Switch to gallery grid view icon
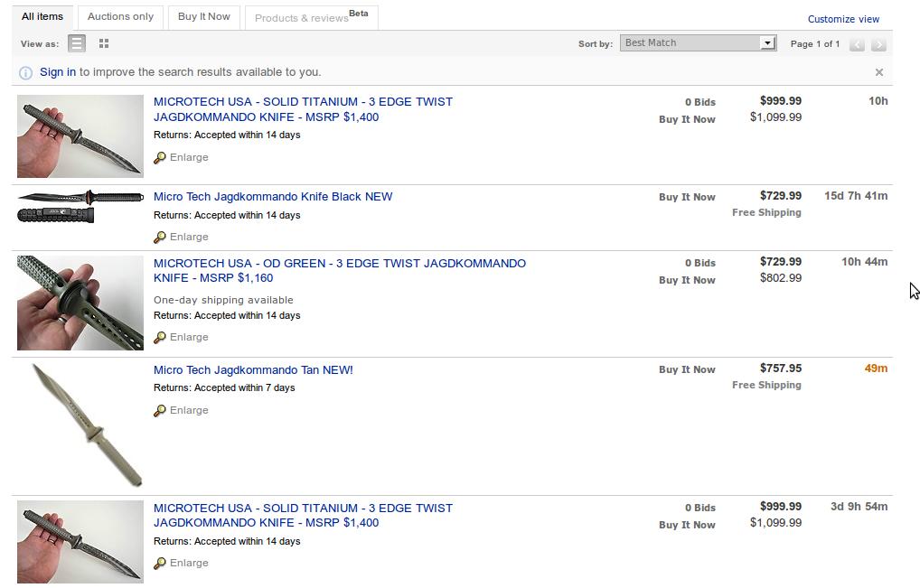Viewport: 920px width, 588px height. click(104, 43)
